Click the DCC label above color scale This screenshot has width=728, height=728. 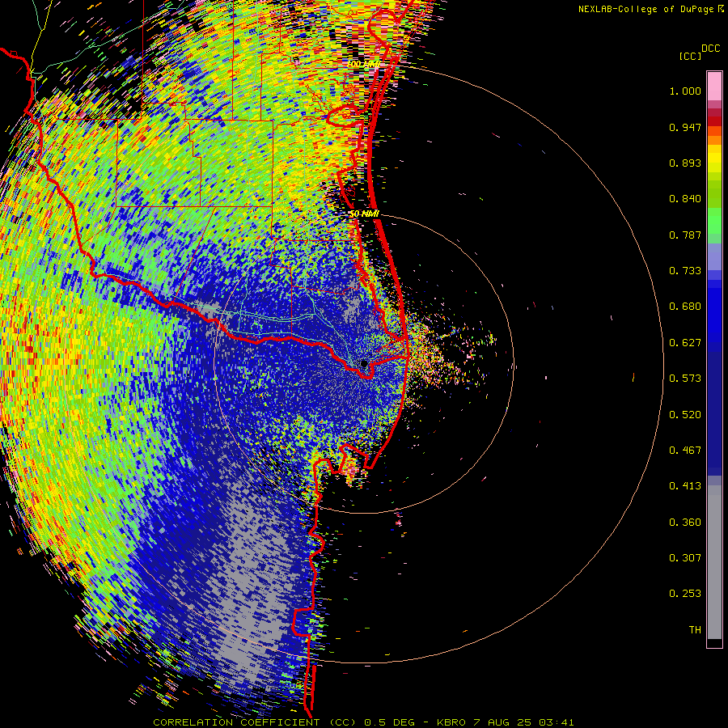click(x=711, y=49)
